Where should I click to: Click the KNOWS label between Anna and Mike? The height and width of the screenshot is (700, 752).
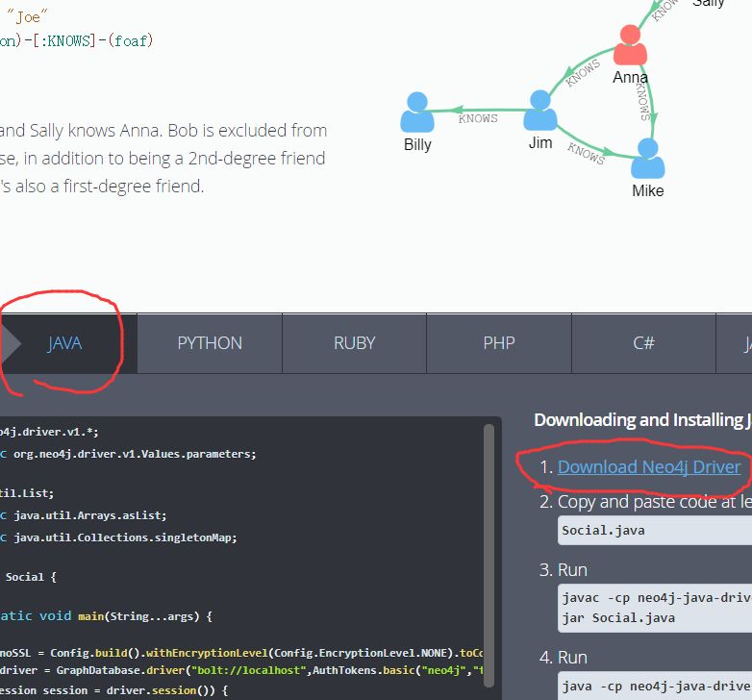pyautogui.click(x=643, y=101)
